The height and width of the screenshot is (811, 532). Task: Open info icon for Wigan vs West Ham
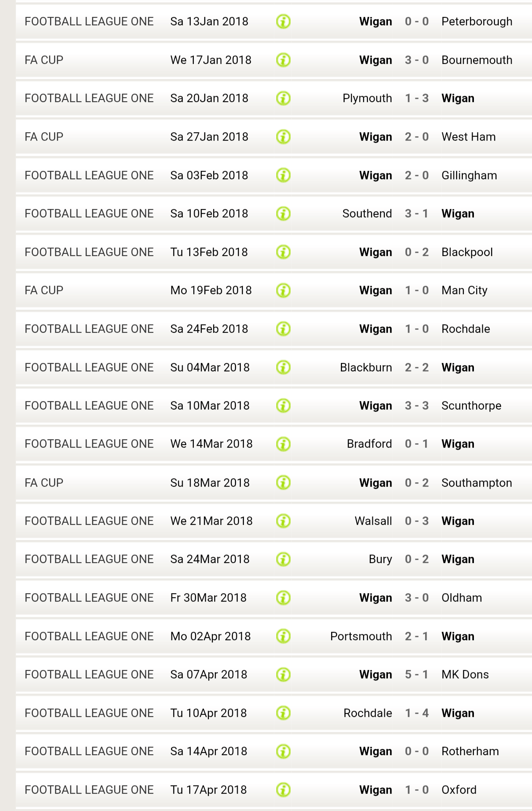coord(283,137)
